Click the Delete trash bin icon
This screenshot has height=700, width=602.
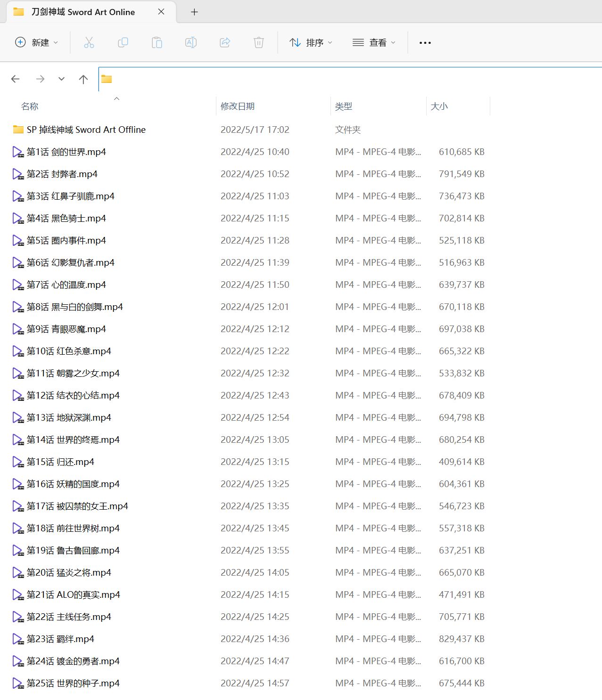pyautogui.click(x=259, y=42)
